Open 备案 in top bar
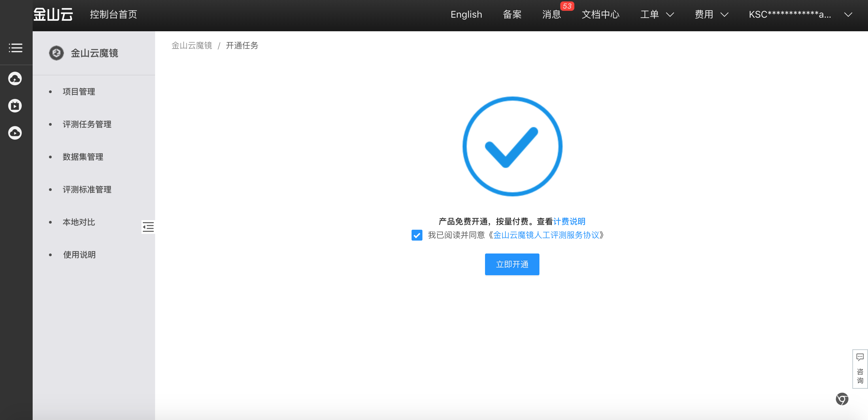The image size is (868, 420). (x=512, y=14)
